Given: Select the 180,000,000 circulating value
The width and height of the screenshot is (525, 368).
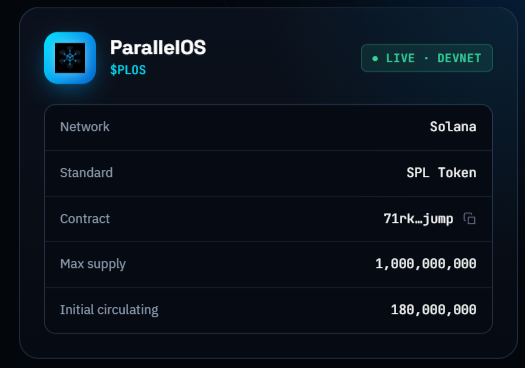Looking at the screenshot, I should tap(434, 310).
